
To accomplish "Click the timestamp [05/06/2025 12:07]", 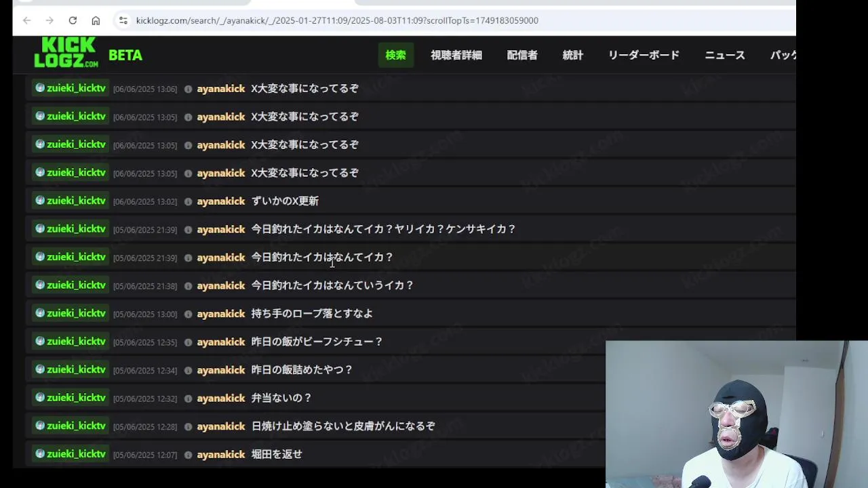I will coord(145,455).
